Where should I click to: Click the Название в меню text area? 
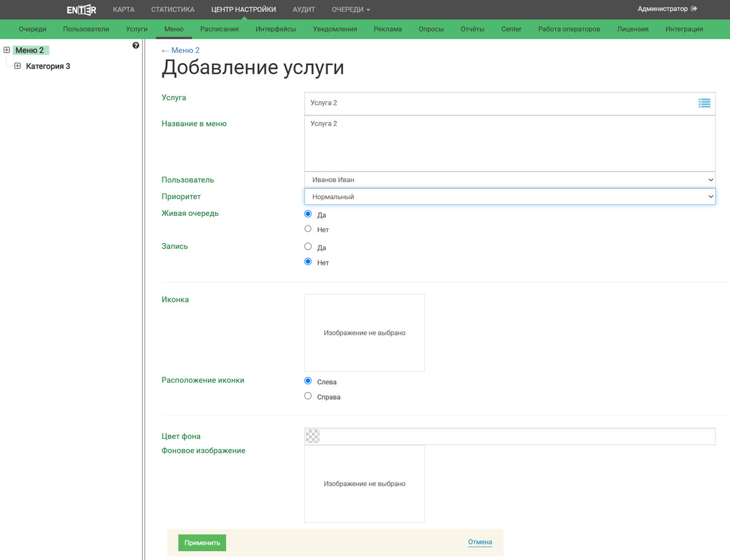click(x=509, y=143)
